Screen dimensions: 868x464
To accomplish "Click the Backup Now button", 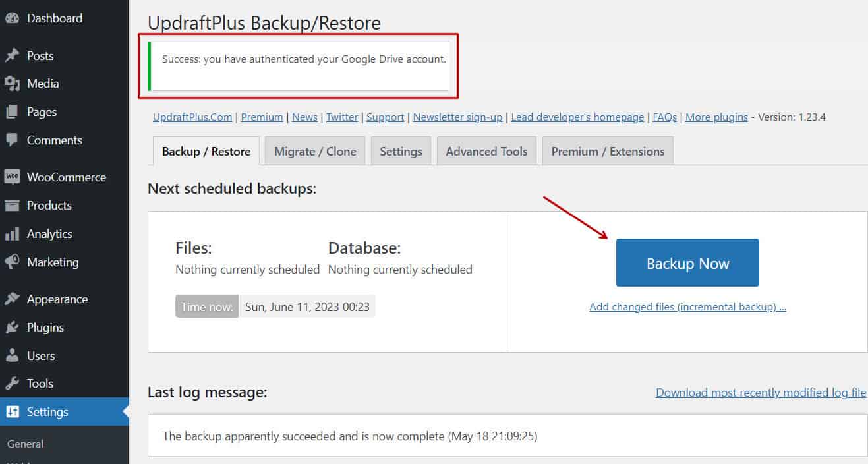I will tap(687, 263).
